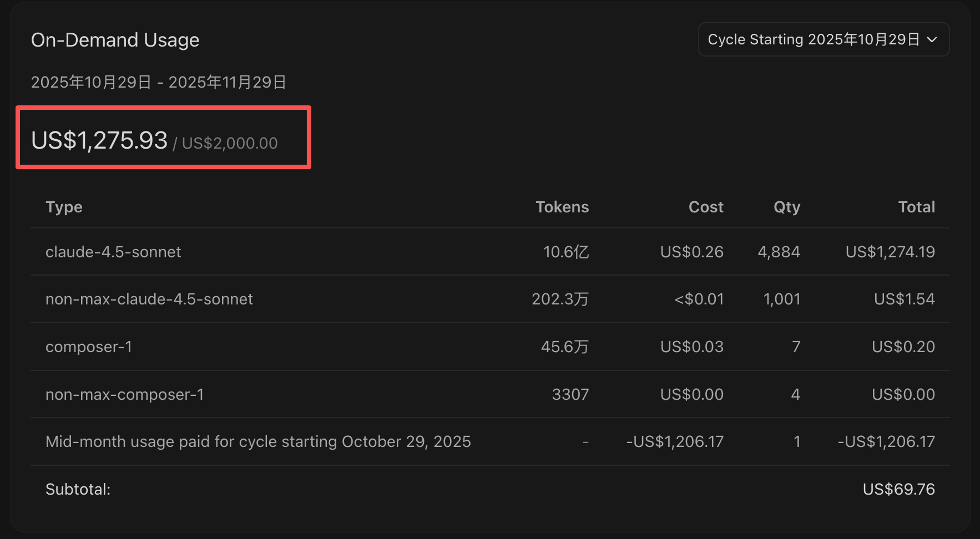Select the US$2,000.00 spending limit text

click(x=230, y=143)
